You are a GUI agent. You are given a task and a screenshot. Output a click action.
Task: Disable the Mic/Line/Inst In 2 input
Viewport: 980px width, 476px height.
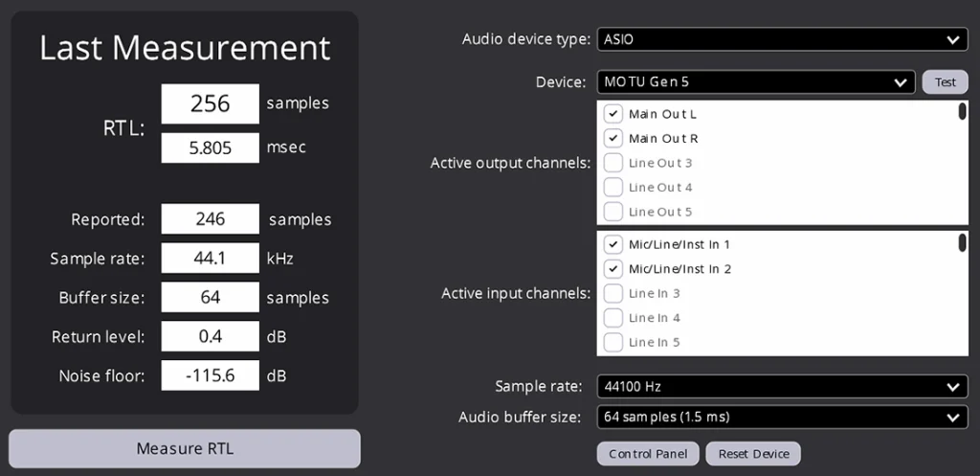coord(613,269)
